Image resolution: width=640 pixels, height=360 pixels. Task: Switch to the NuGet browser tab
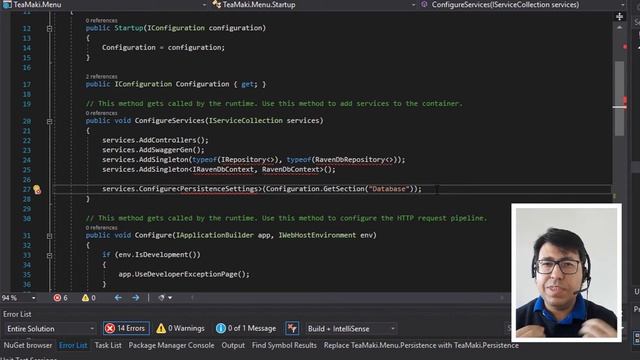28,345
